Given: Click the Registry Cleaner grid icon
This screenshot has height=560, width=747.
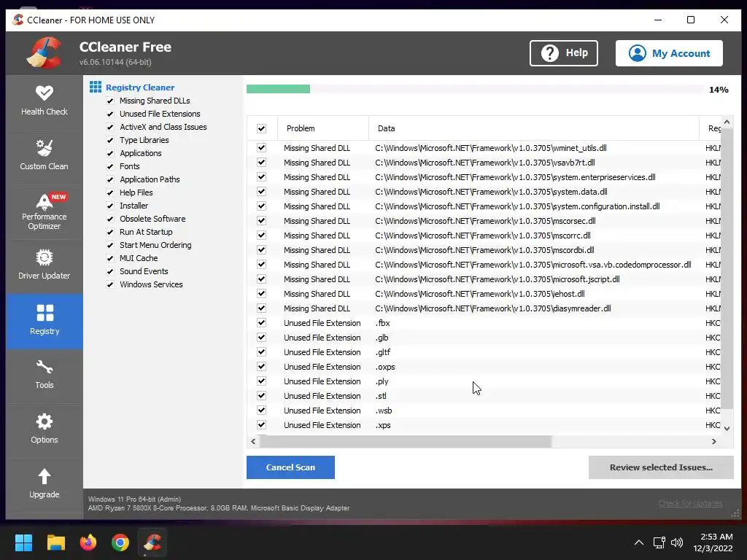Looking at the screenshot, I should pos(96,87).
